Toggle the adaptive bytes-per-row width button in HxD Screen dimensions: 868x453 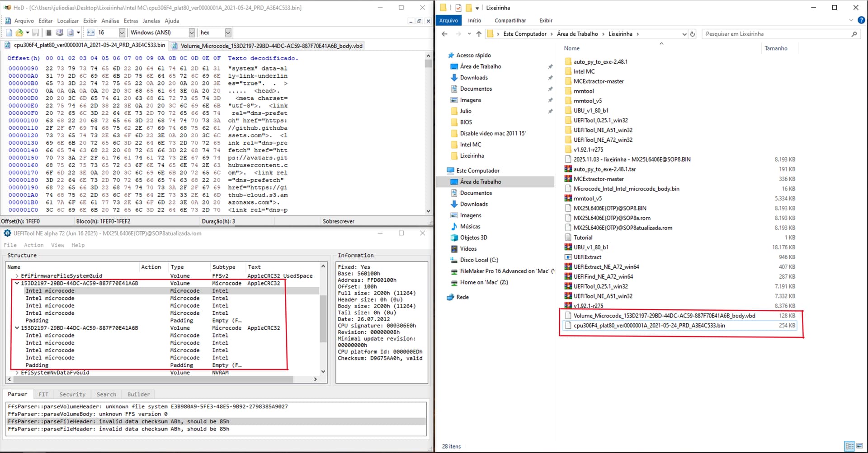90,33
